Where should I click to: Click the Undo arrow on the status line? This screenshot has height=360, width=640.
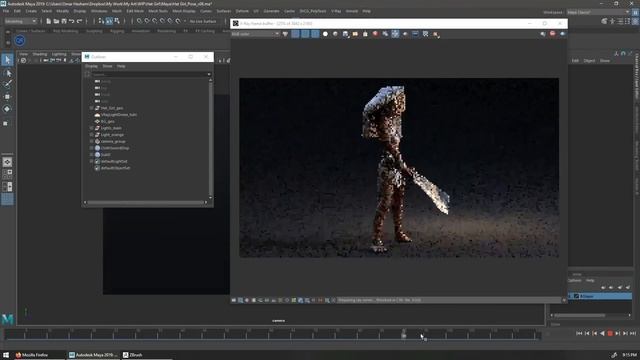72,21
